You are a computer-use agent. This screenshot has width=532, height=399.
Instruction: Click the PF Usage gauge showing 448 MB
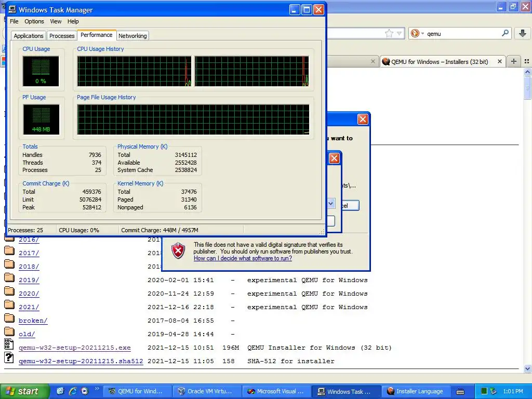(41, 119)
